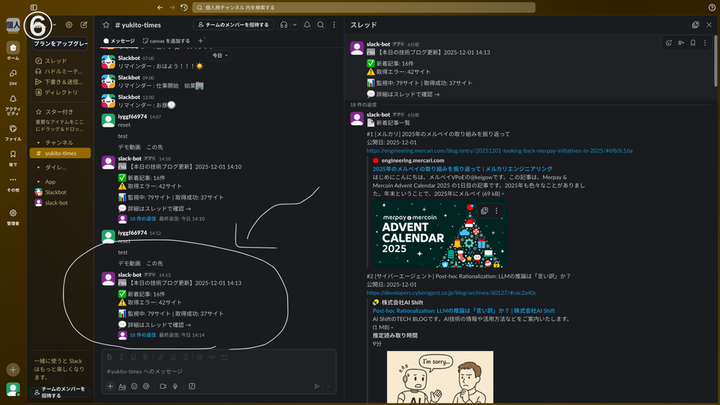Viewport: 720px width, 405px height.
Task: Search within the channel using magnifier icon
Action: (321, 25)
